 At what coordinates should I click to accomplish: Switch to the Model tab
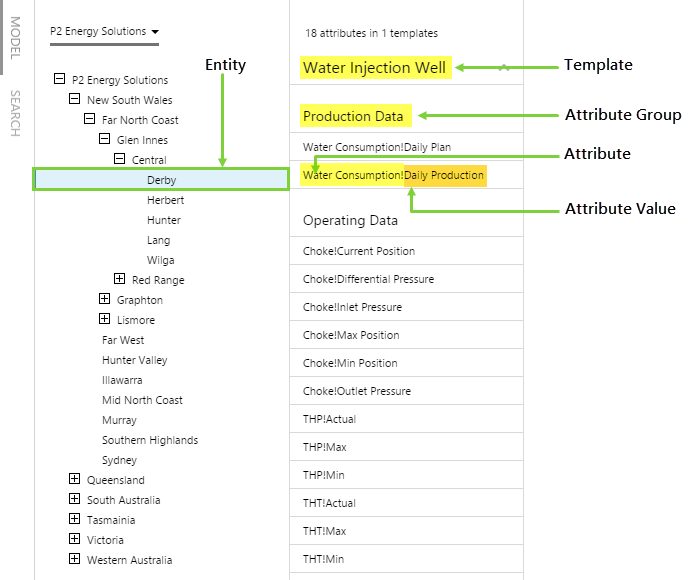point(15,37)
